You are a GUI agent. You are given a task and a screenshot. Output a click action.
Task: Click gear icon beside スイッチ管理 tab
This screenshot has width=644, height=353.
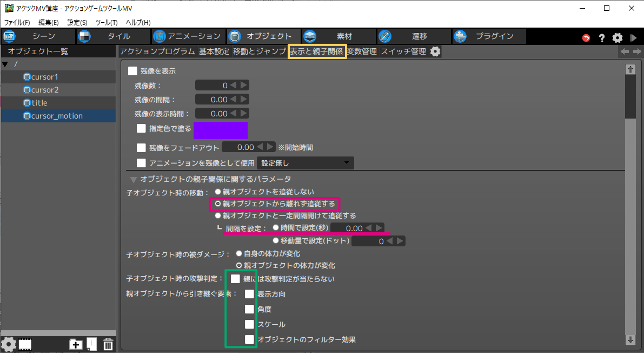click(435, 52)
